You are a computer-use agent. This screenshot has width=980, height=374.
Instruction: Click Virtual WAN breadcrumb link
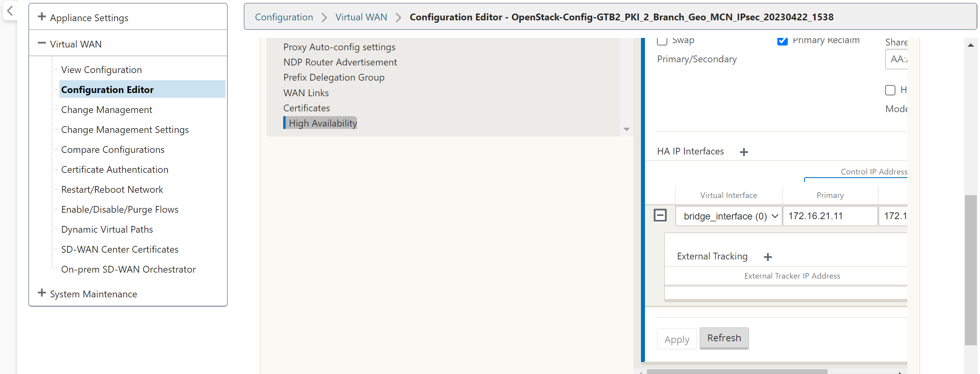361,17
